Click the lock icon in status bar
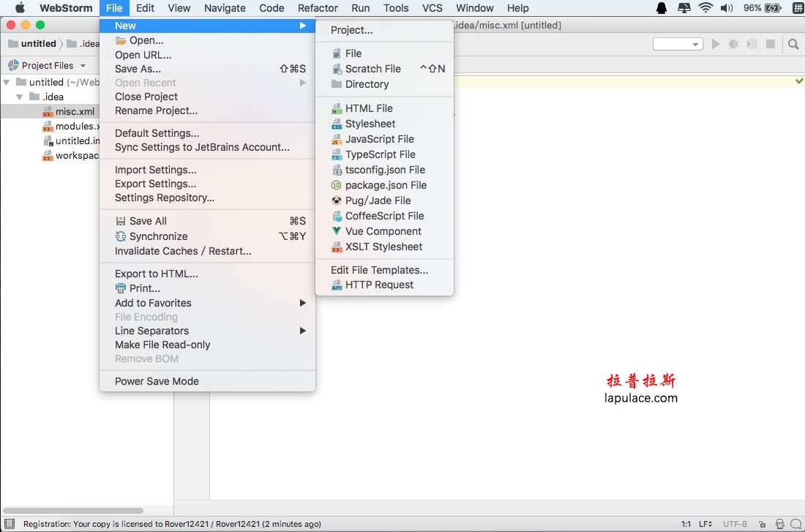Image resolution: width=805 pixels, height=532 pixels. pyautogui.click(x=763, y=524)
